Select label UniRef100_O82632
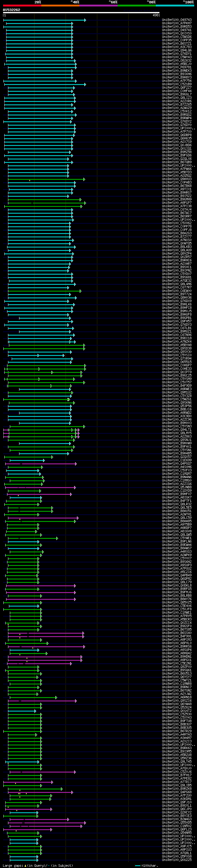197x868 pixels. [177, 61]
